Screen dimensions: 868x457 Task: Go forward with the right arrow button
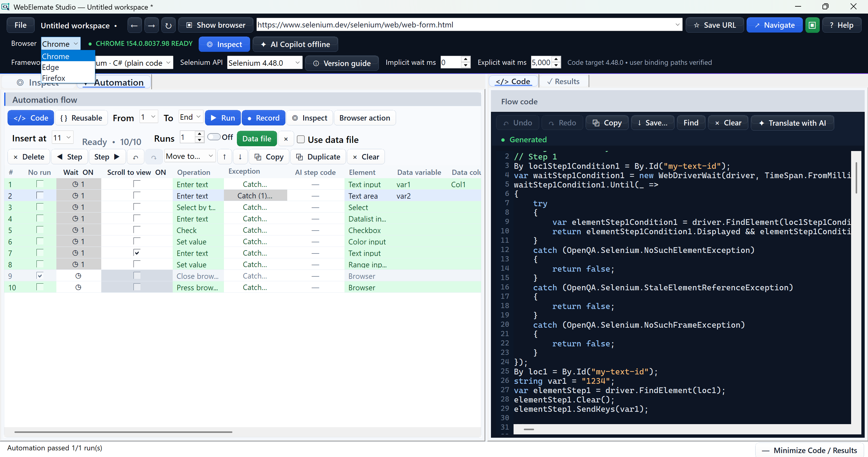(x=151, y=25)
